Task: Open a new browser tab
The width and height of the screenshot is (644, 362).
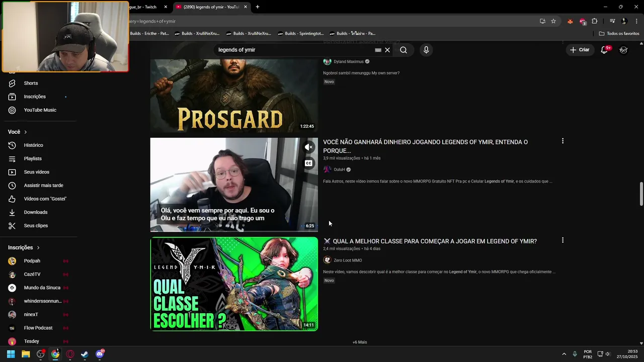Action: pyautogui.click(x=258, y=7)
